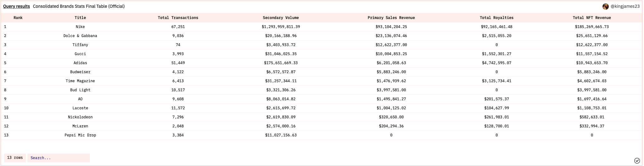Select the Nike title cell
The height and width of the screenshot is (166, 644).
(x=80, y=27)
